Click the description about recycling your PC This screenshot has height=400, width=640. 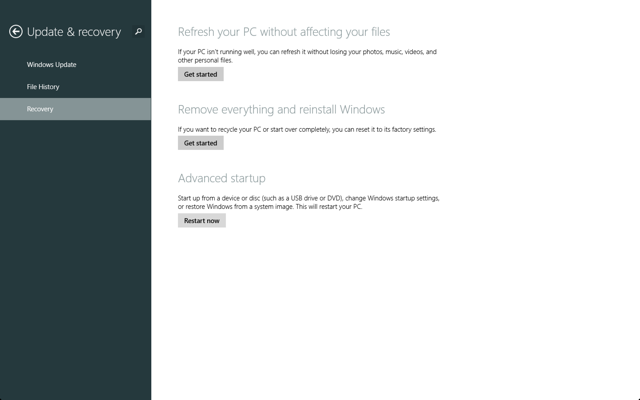(306, 129)
